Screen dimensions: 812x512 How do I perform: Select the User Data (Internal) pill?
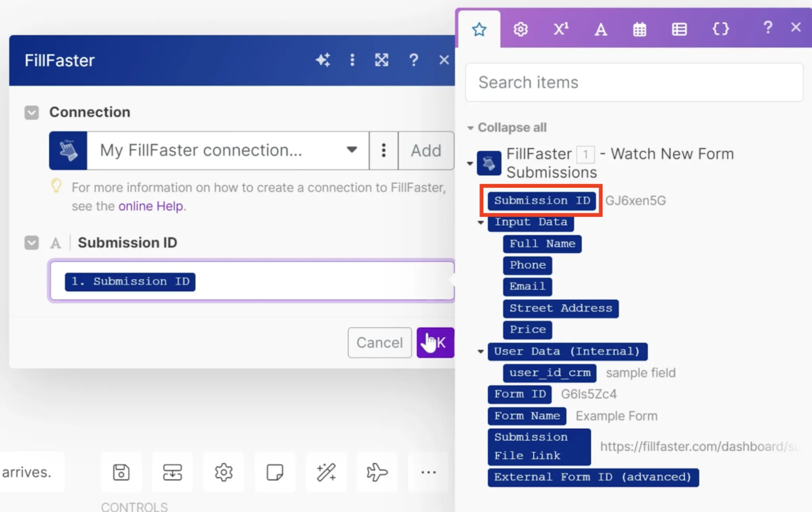[567, 352]
